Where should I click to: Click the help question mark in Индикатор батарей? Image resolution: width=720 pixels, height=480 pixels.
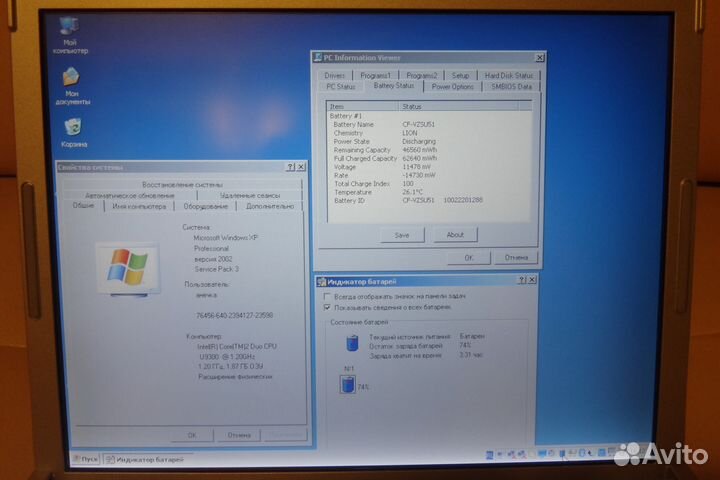tap(522, 280)
